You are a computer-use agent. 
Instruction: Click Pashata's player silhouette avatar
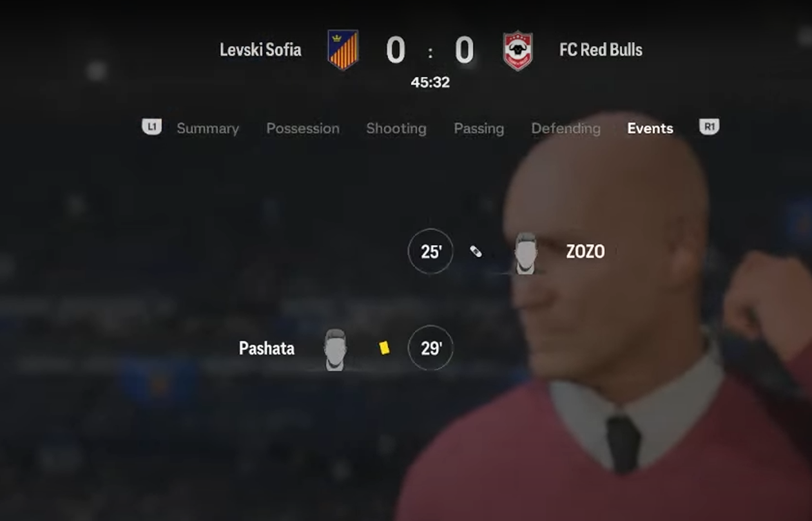click(334, 350)
